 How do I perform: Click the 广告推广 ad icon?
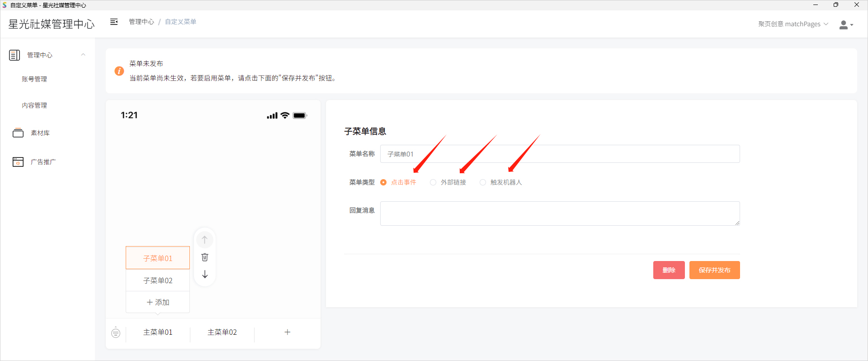(18, 162)
